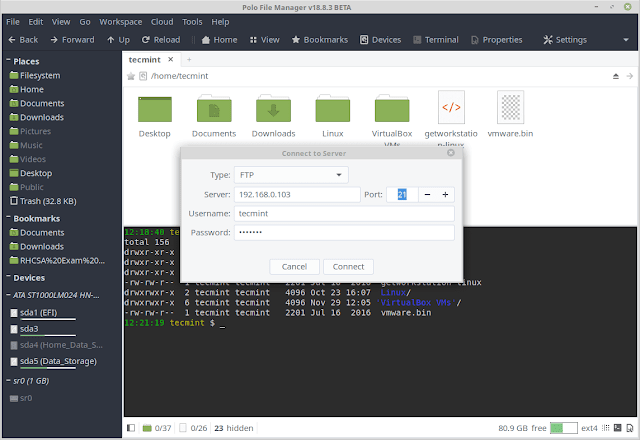Toggle the Terminal panel from toolbar
Image resolution: width=640 pixels, height=440 pixels.
(436, 40)
